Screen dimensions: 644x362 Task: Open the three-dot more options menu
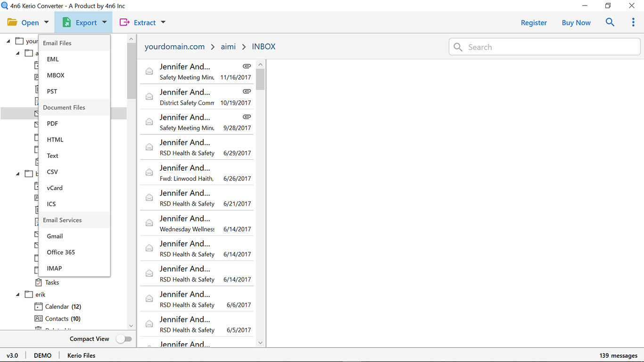pyautogui.click(x=633, y=22)
